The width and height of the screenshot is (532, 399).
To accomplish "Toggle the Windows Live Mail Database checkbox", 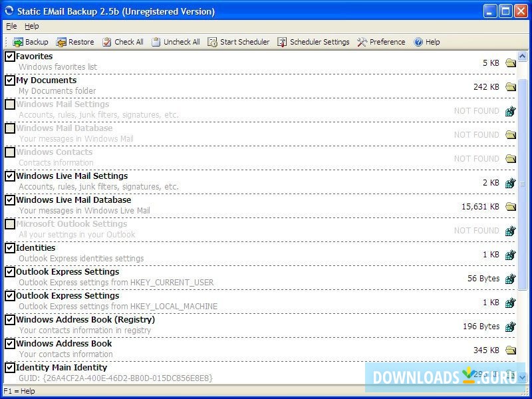I will 10,200.
